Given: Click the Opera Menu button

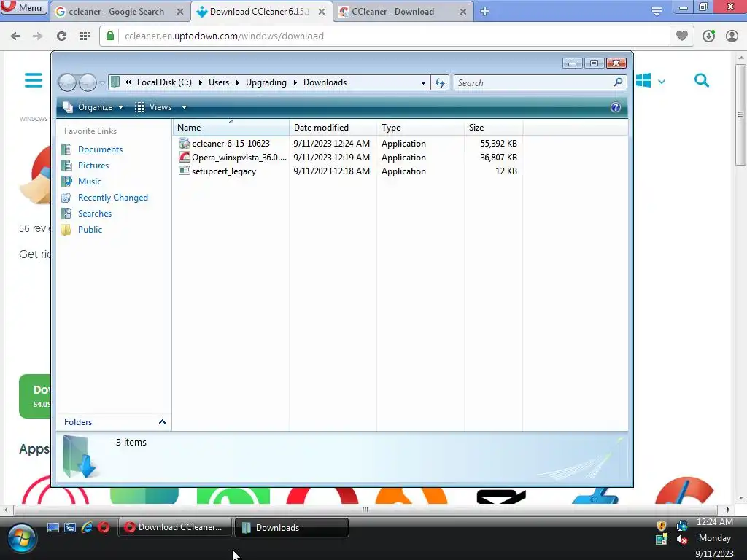Looking at the screenshot, I should coord(23,7).
